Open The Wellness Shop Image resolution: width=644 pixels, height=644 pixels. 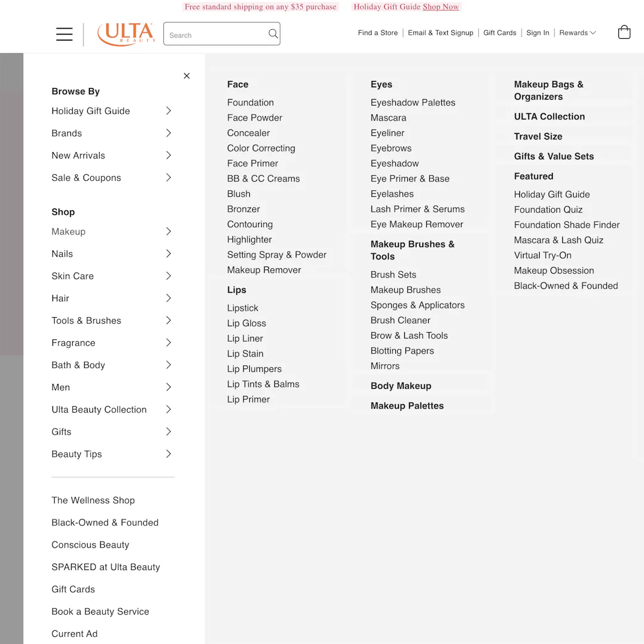[x=93, y=500]
